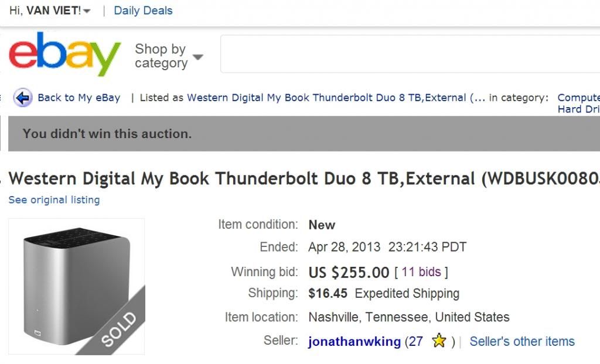Expand the Shop by category menu
600x364 pixels.
169,56
